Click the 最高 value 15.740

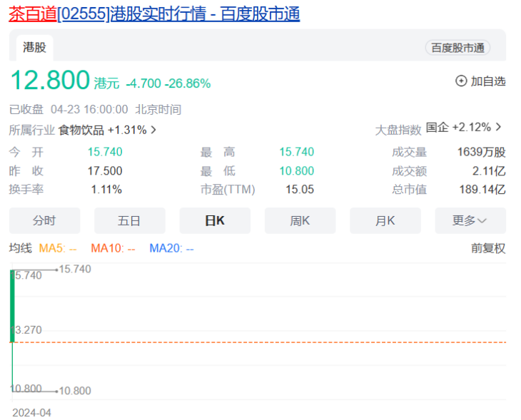[297, 152]
